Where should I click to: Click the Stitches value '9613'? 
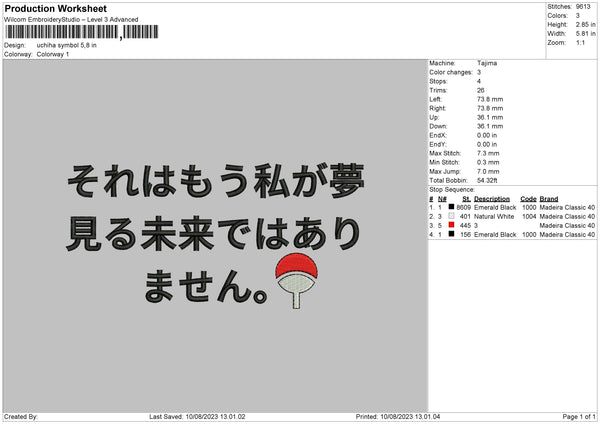583,7
